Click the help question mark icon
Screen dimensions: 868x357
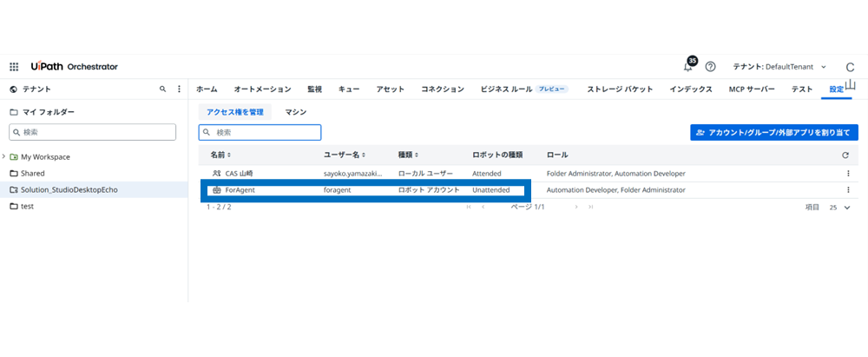coord(710,67)
